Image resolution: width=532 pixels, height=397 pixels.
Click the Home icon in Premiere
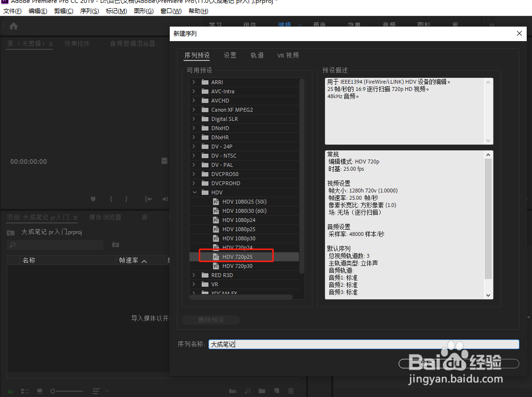[14, 26]
